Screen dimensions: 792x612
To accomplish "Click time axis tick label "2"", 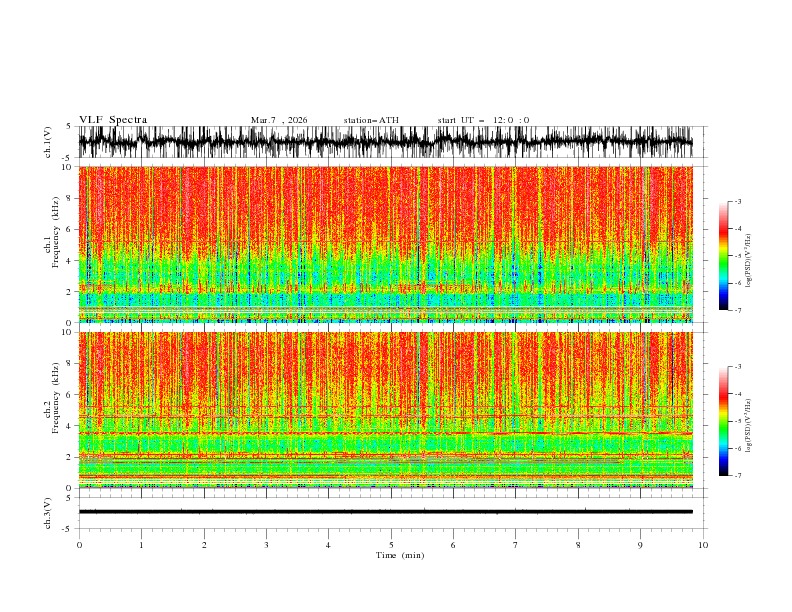I will pos(204,545).
